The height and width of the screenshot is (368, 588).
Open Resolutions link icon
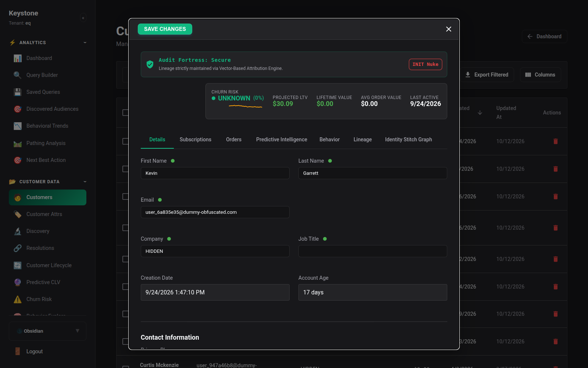pos(18,248)
